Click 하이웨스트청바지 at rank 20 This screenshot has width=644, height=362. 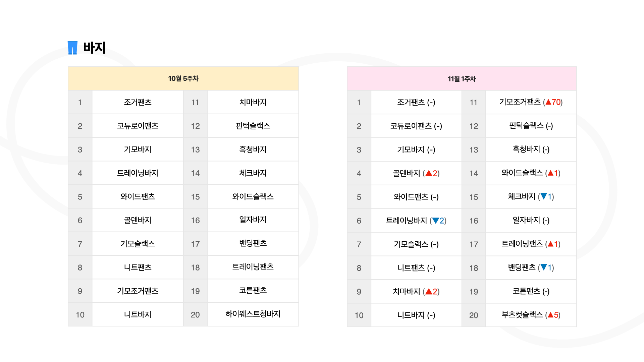tap(253, 314)
